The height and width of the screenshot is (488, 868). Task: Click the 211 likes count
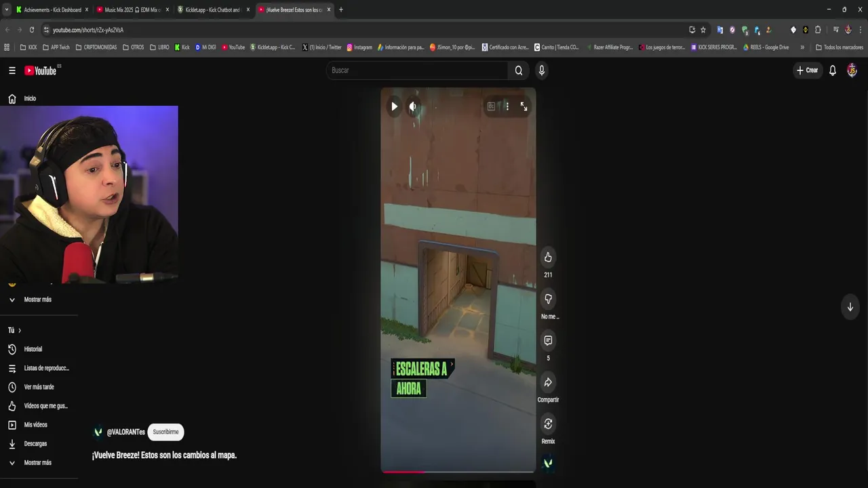tap(548, 275)
